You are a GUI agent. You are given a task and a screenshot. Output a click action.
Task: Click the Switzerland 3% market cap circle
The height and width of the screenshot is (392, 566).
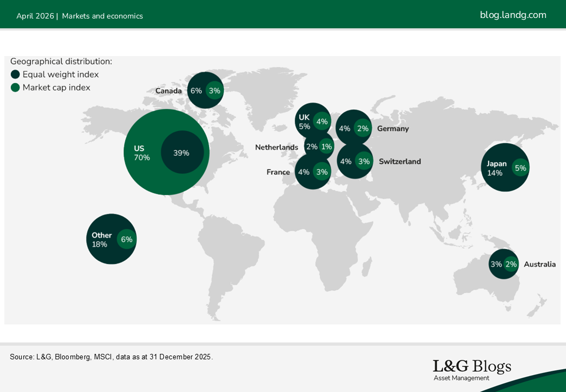(x=364, y=162)
